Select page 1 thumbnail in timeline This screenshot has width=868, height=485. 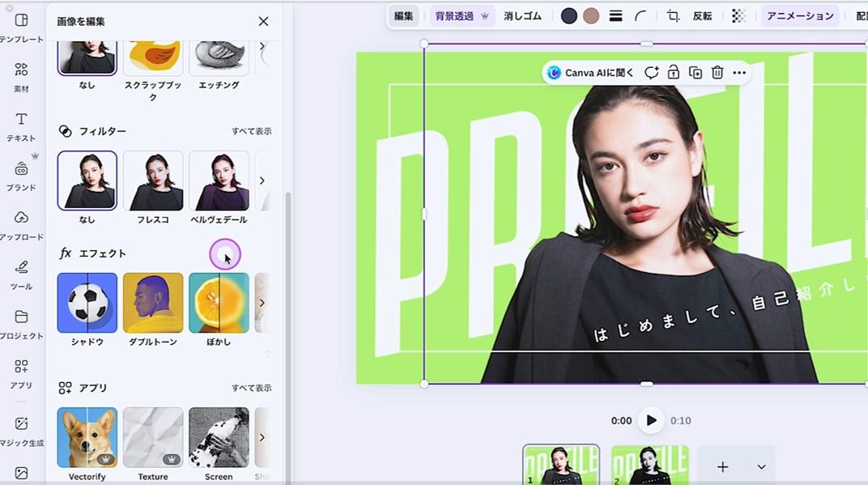(x=561, y=465)
